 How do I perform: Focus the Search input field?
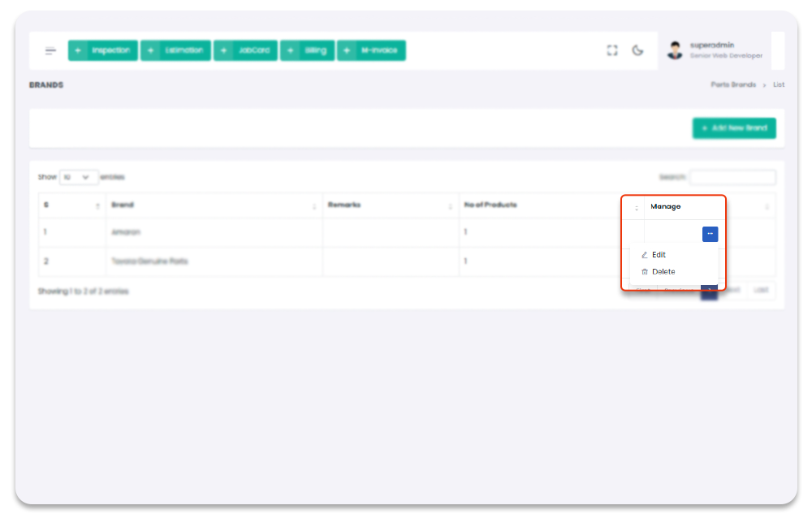click(732, 177)
